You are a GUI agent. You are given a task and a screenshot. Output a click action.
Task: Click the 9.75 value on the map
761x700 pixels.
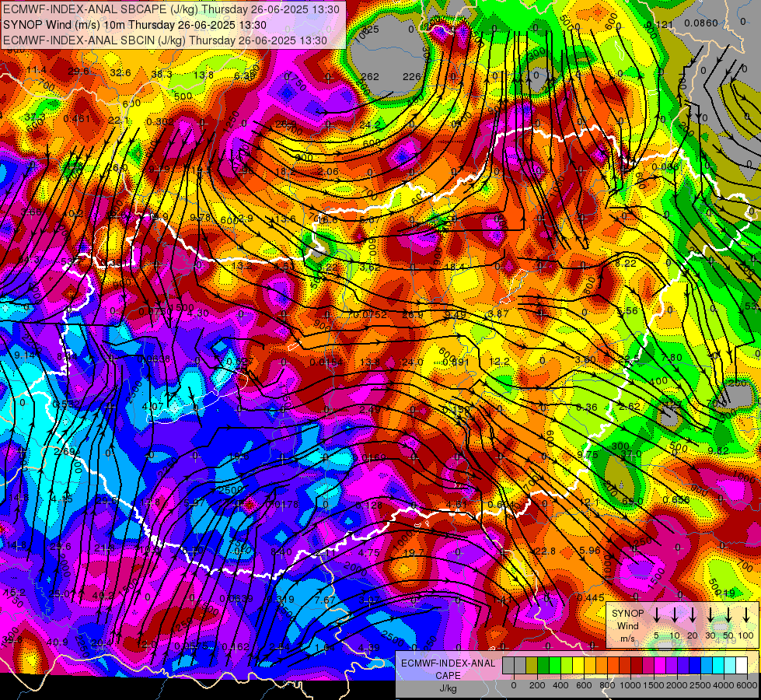(587, 455)
